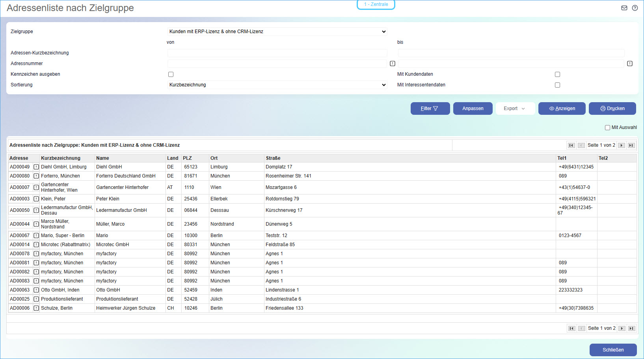The image size is (644, 359).
Task: Switch to the 1 - Zentrale tab
Action: point(376,4)
